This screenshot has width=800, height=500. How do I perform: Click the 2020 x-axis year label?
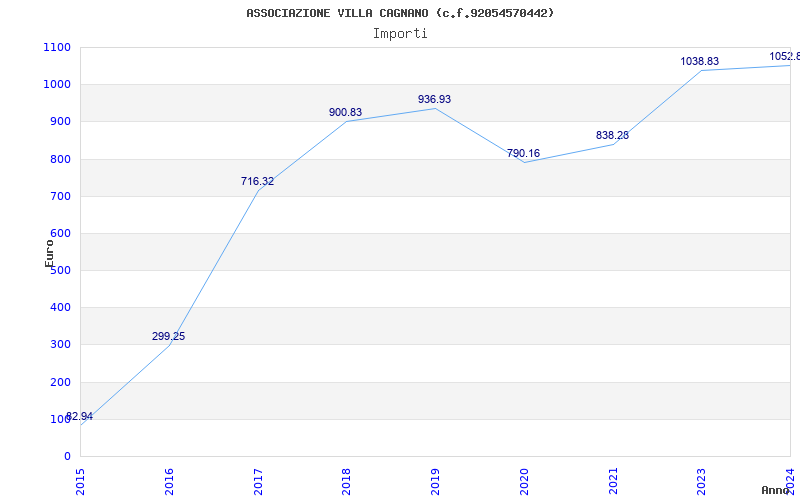point(524,481)
